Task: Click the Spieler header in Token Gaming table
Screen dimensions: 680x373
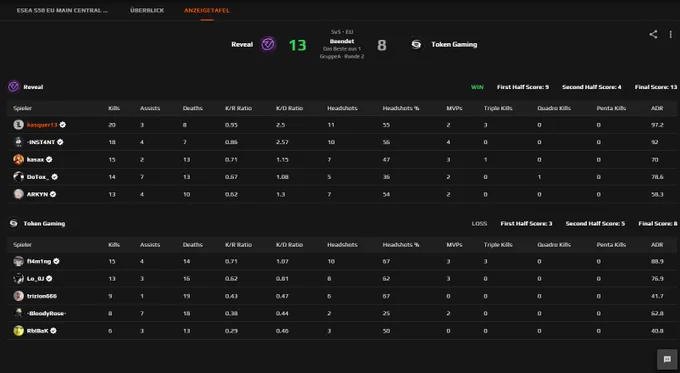Action: coord(22,245)
